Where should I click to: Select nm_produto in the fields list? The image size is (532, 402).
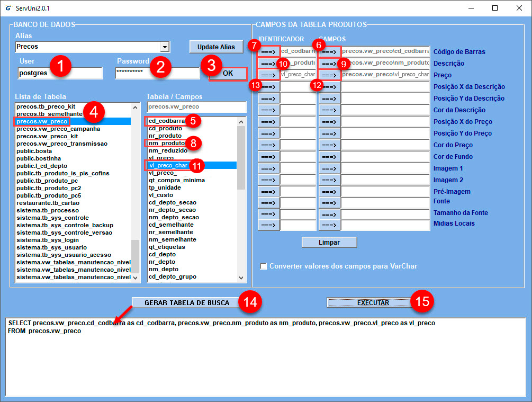coord(167,143)
